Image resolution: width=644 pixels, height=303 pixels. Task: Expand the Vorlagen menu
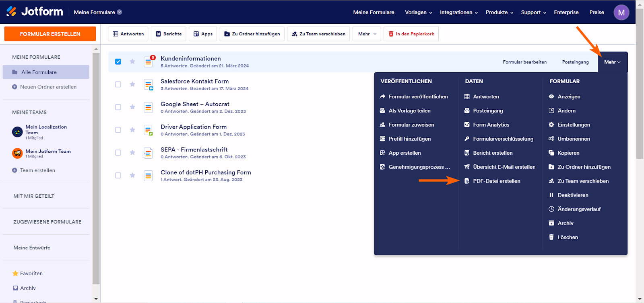pos(419,12)
